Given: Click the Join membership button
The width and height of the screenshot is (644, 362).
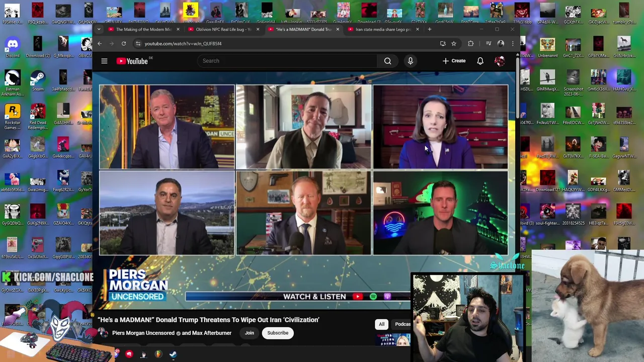Looking at the screenshot, I should (250, 333).
